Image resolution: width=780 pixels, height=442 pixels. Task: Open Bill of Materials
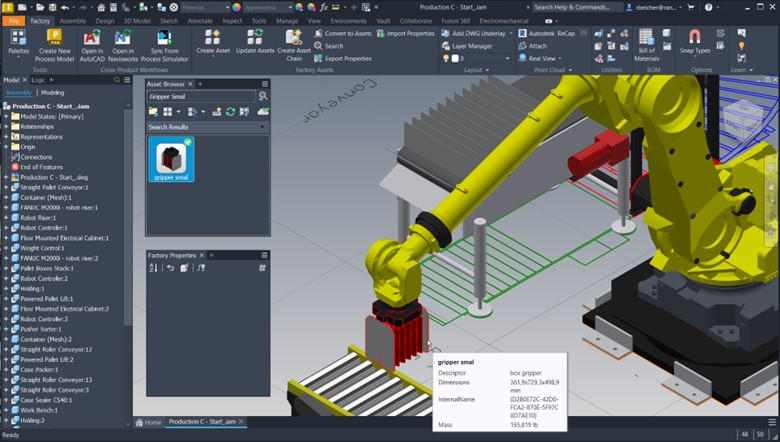646,45
